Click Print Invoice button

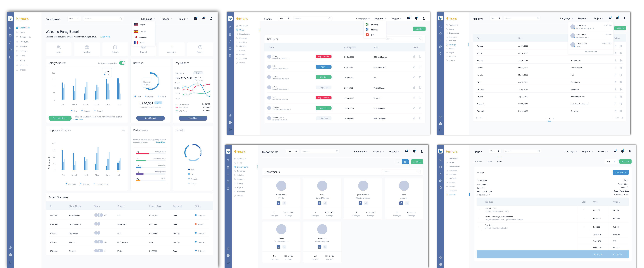click(x=620, y=172)
